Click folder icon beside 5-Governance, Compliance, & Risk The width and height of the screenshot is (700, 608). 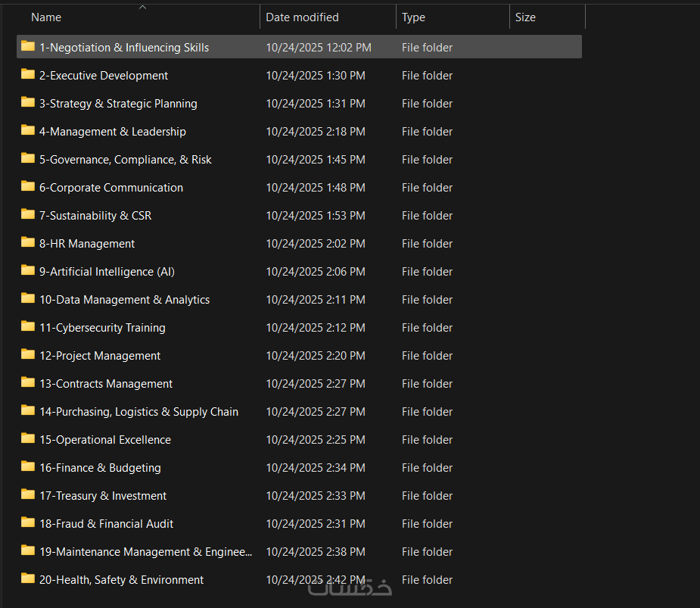point(28,159)
